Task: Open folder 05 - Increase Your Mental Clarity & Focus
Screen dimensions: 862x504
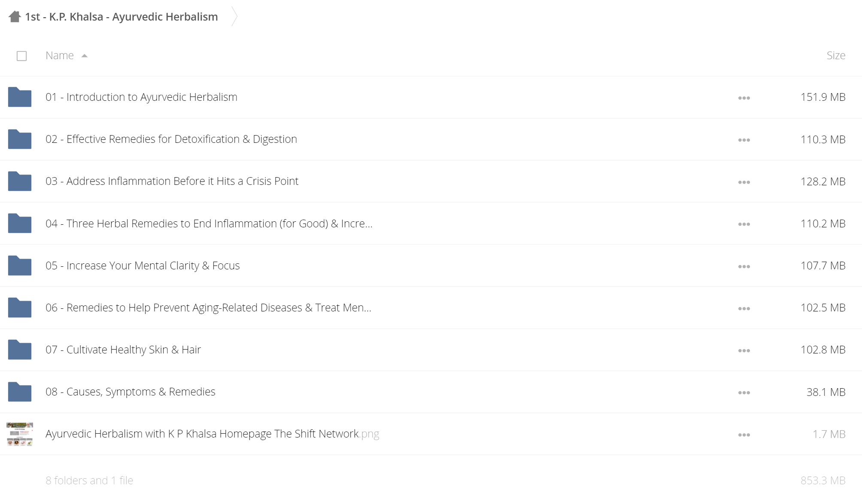Action: tap(143, 266)
